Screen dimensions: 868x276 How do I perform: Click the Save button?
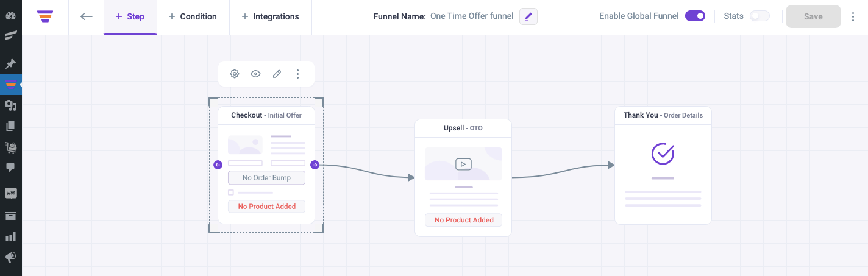coord(813,16)
